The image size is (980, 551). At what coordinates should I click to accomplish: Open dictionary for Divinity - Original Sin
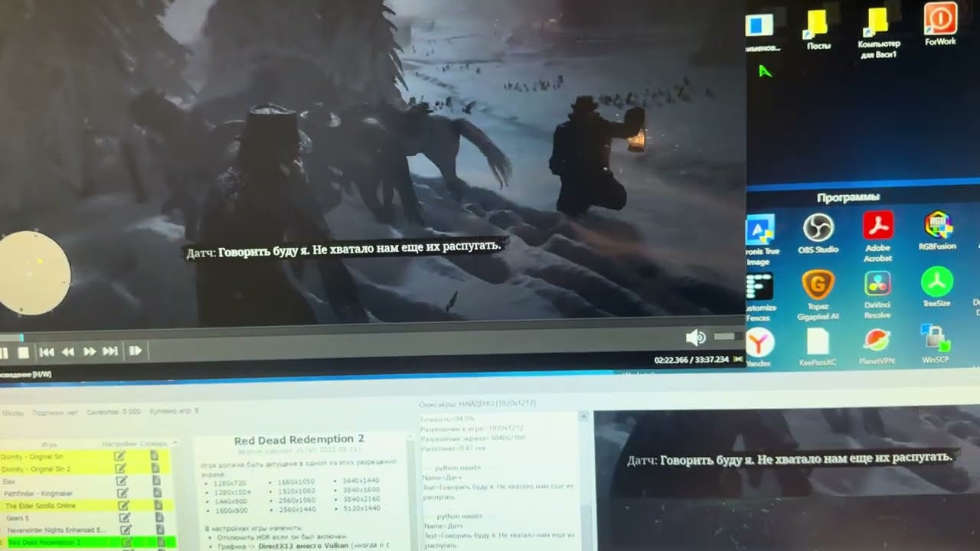click(154, 455)
